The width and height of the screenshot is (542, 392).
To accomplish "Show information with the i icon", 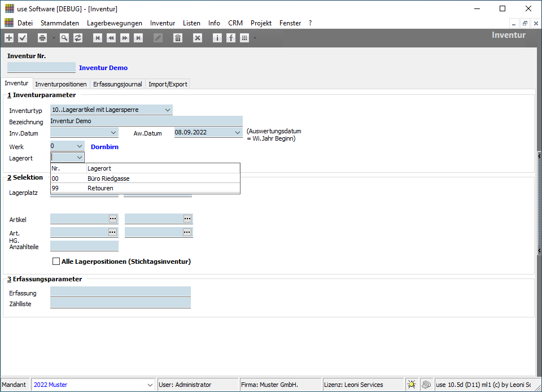I will [x=217, y=38].
